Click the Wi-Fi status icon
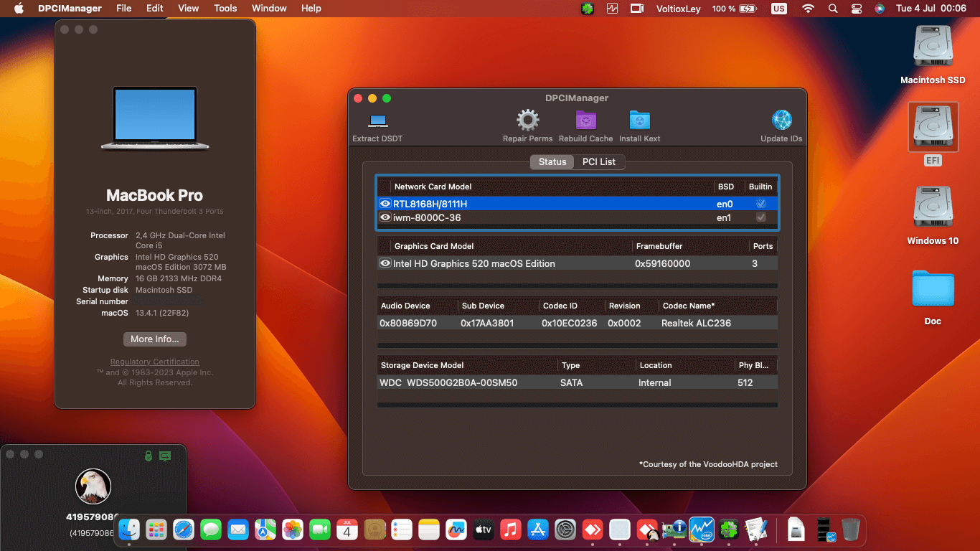Image resolution: width=980 pixels, height=551 pixels. [809, 9]
